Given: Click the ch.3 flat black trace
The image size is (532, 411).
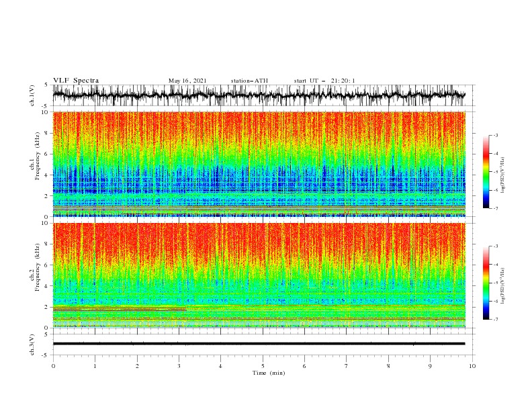Looking at the screenshot, I should click(259, 344).
